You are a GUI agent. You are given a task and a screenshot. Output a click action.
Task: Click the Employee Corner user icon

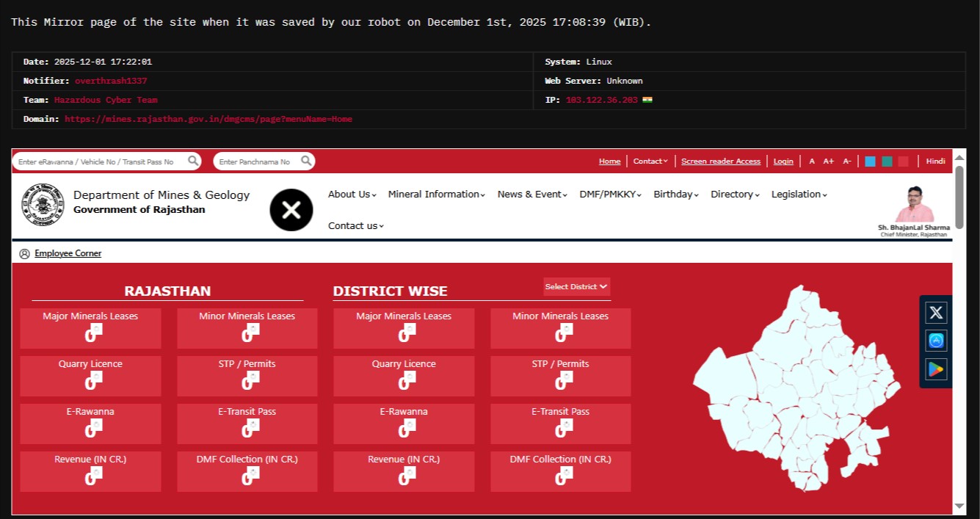click(25, 254)
